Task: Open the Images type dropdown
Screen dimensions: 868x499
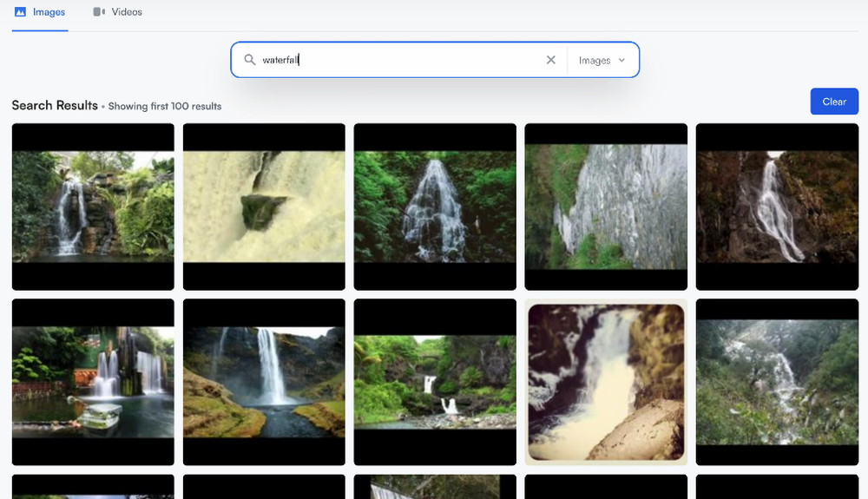Action: click(x=602, y=60)
